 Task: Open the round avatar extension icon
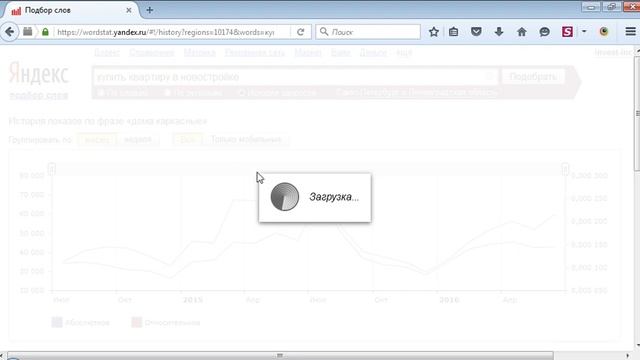coord(604,32)
